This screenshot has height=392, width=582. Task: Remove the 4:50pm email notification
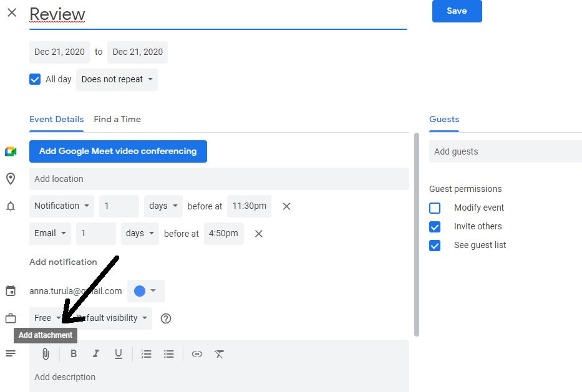click(x=259, y=234)
